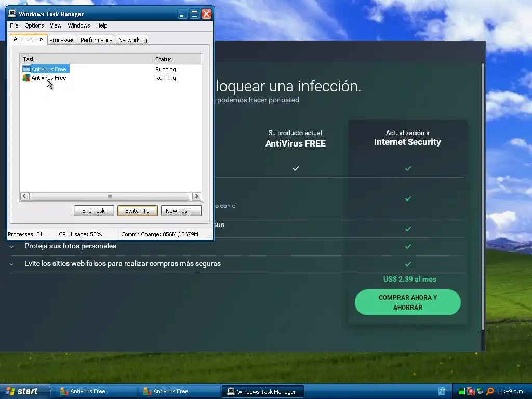532x399 pixels.
Task: Click the white checkmark under AntiVirus FREE
Action: point(296,168)
